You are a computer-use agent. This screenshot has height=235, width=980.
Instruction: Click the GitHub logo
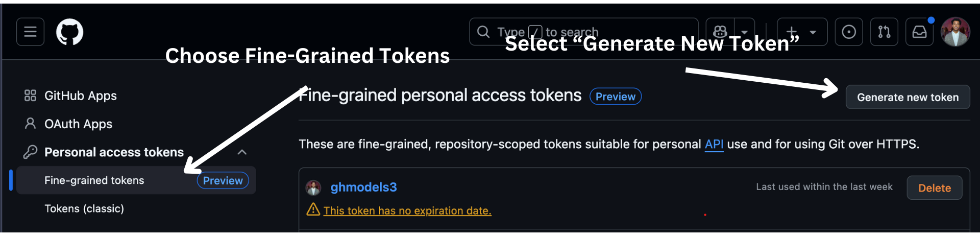coord(69,32)
